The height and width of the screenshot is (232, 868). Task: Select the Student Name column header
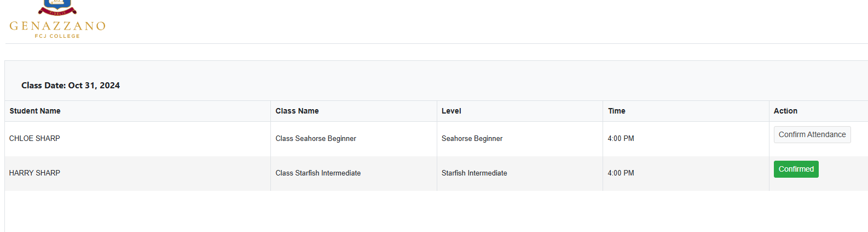point(35,111)
